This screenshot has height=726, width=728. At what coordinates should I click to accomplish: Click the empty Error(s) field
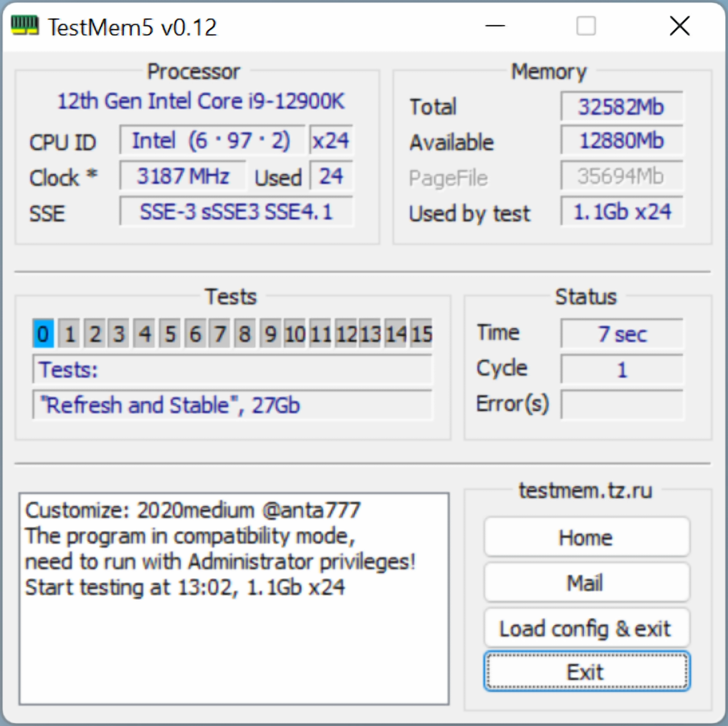click(622, 405)
